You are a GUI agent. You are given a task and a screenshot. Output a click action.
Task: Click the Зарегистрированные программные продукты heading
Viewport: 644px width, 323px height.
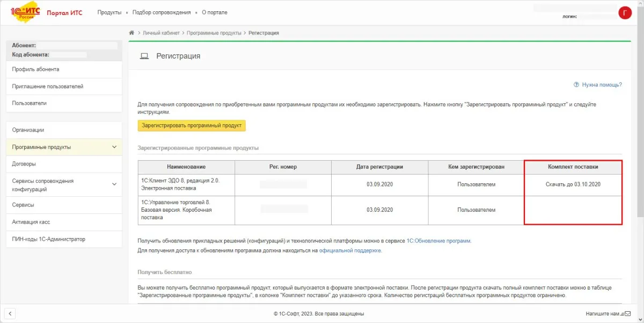click(x=198, y=148)
